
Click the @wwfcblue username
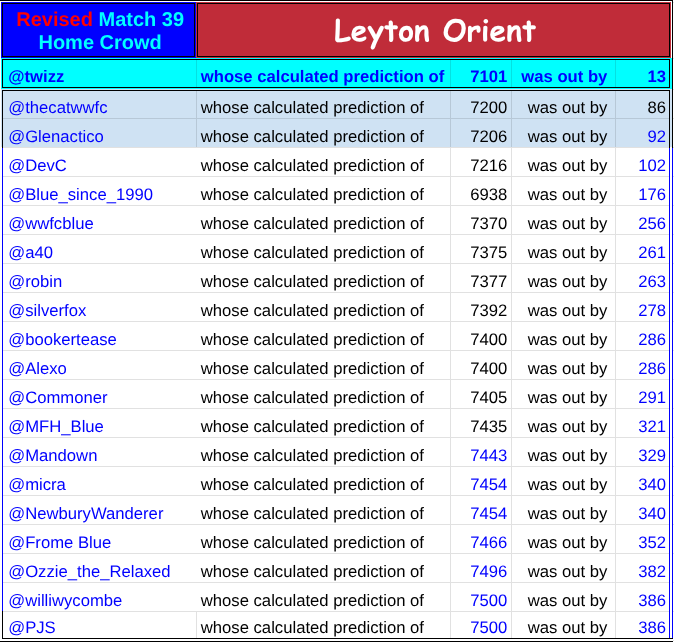pyautogui.click(x=51, y=223)
